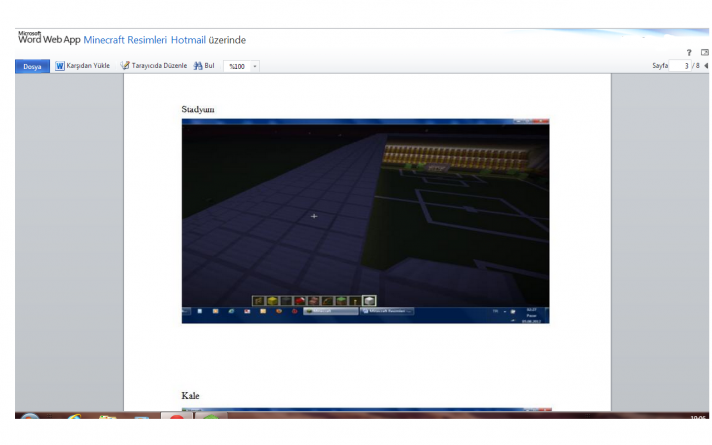Viewport: 712px width, 445px height.
Task: Open the Dosya tab
Action: point(32,66)
